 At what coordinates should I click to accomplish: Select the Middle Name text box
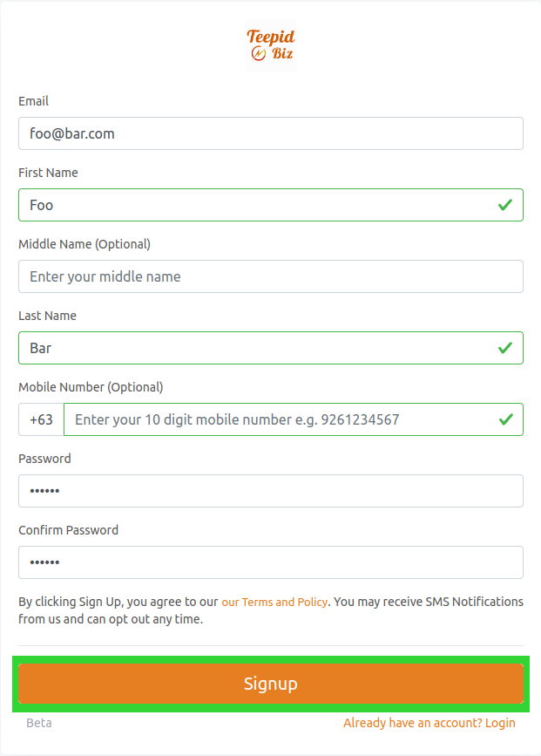pos(270,276)
